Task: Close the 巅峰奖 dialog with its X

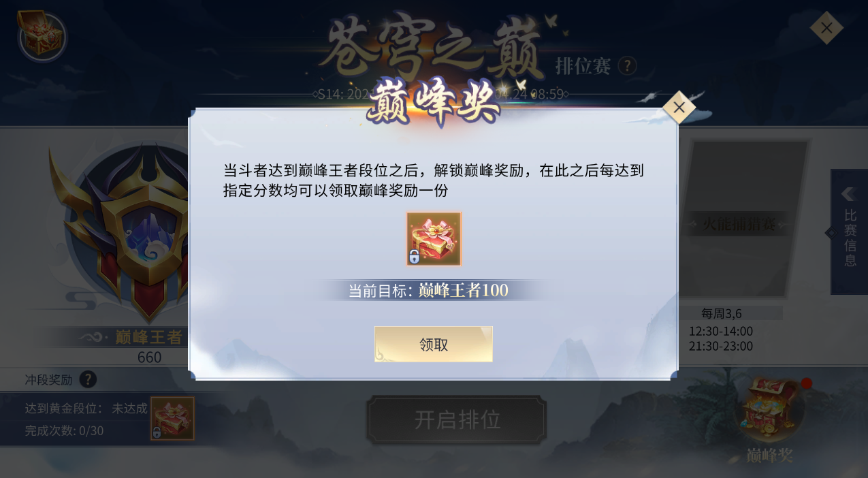Action: point(679,108)
